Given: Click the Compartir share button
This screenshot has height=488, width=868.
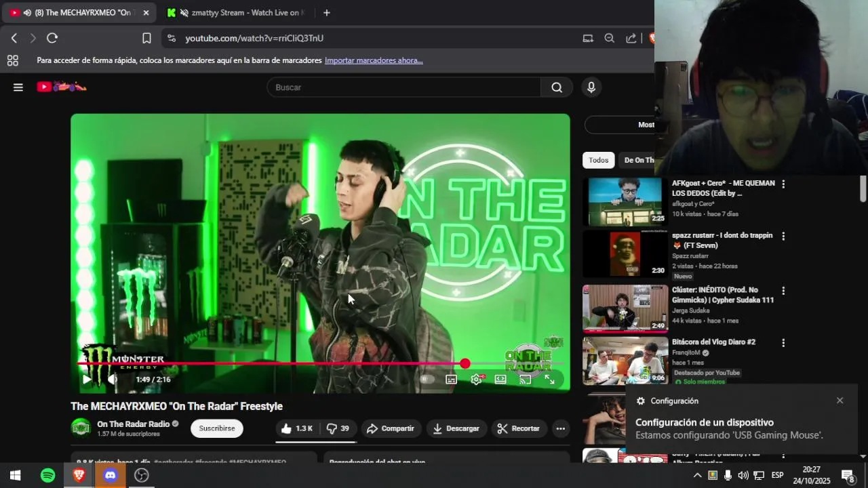Looking at the screenshot, I should pos(391,428).
